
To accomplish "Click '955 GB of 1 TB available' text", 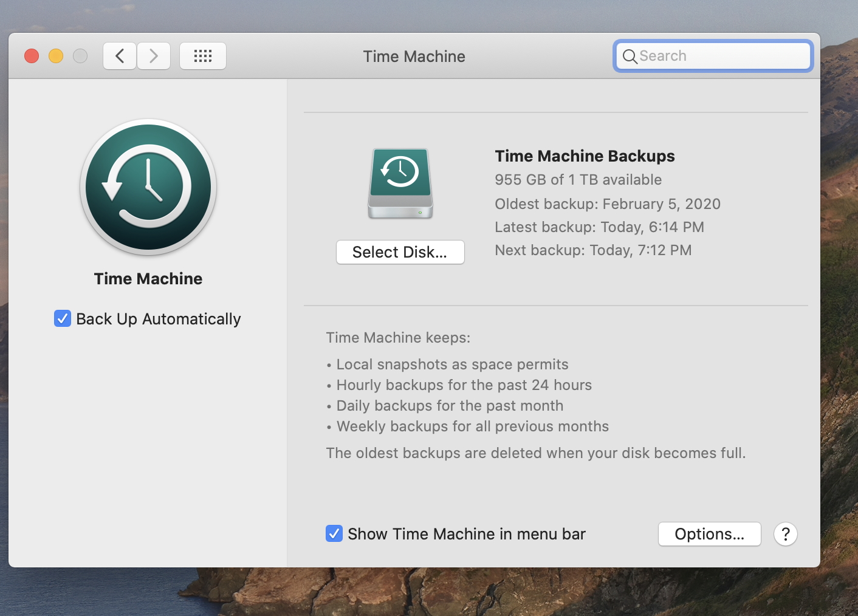I will [578, 180].
